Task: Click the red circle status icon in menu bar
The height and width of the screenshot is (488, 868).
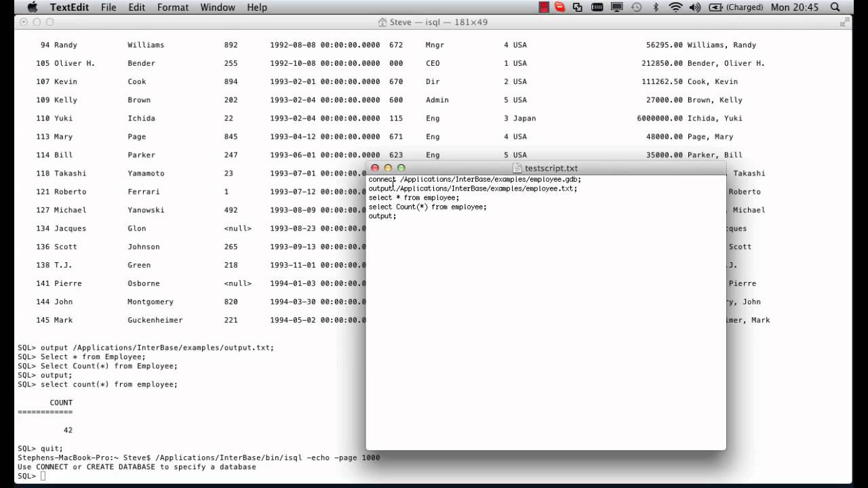Action: pyautogui.click(x=560, y=7)
